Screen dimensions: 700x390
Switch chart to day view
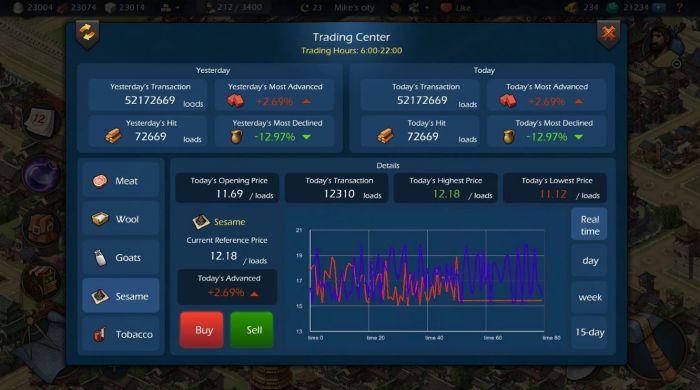(589, 261)
